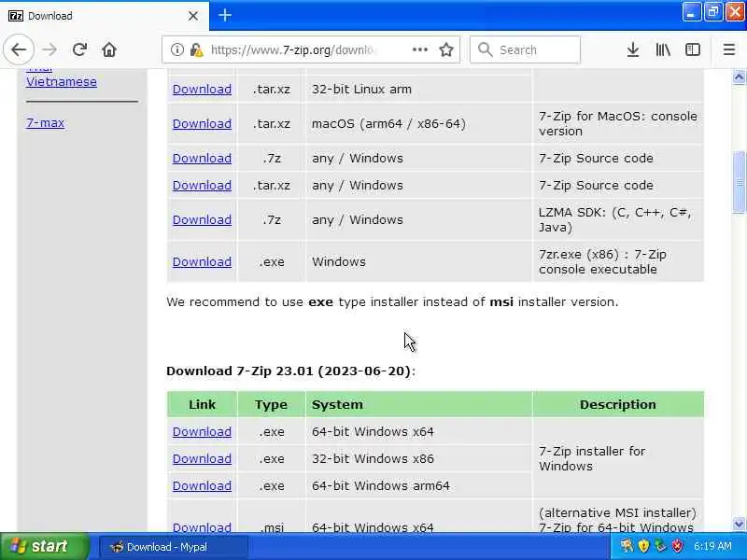Click the Search input box

pyautogui.click(x=525, y=49)
